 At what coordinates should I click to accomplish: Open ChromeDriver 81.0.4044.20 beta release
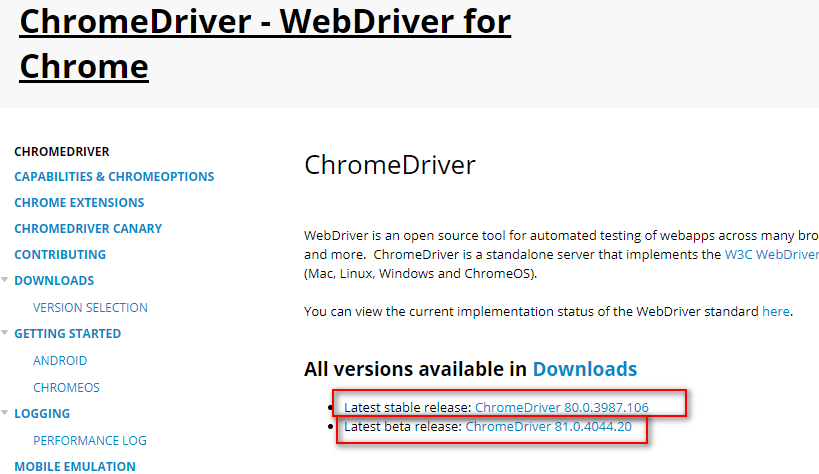click(x=549, y=427)
